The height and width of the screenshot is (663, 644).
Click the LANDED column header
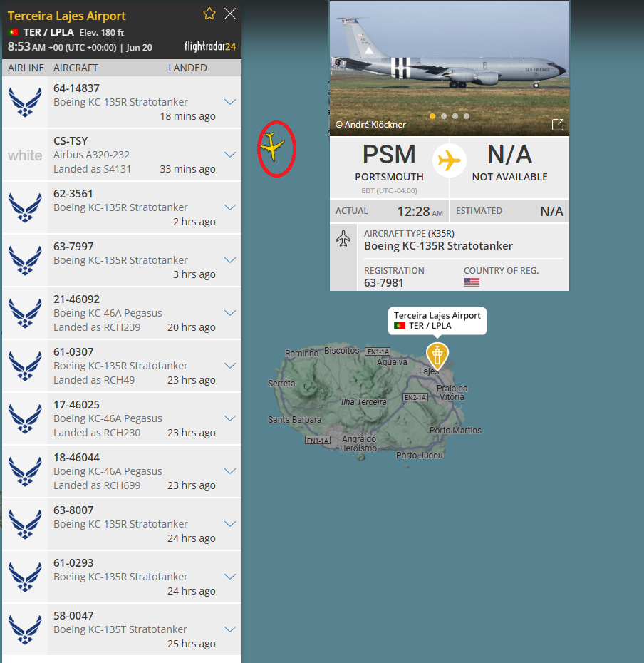click(x=187, y=68)
